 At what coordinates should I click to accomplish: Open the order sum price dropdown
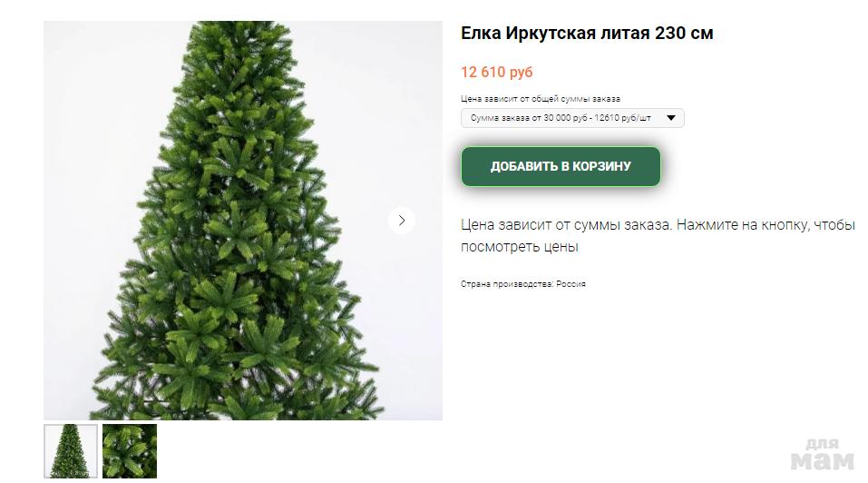coord(572,118)
